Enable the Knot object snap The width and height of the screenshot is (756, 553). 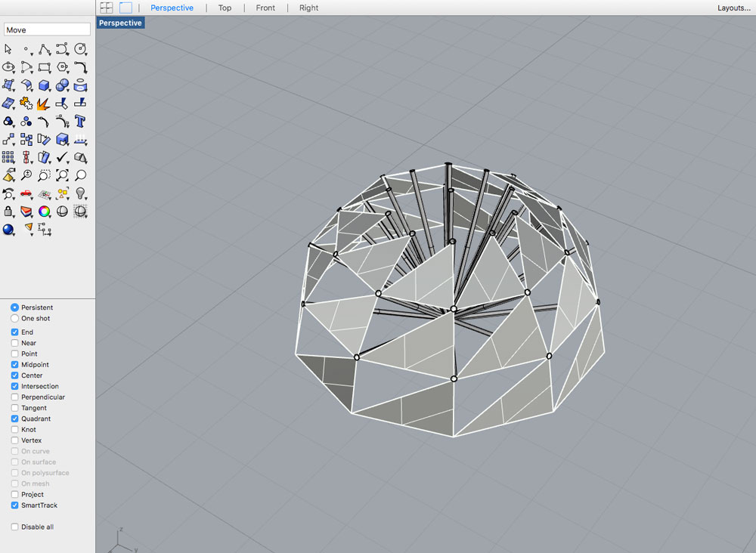click(x=14, y=430)
